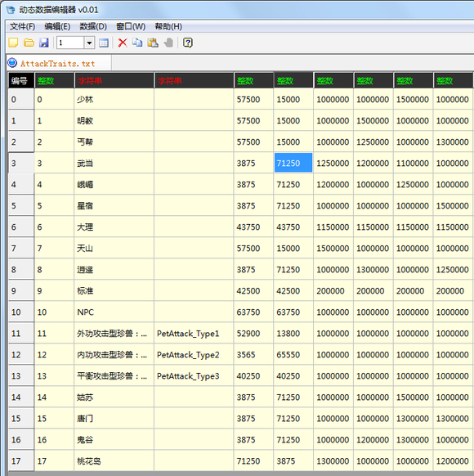Delete using the red X icon

click(123, 43)
